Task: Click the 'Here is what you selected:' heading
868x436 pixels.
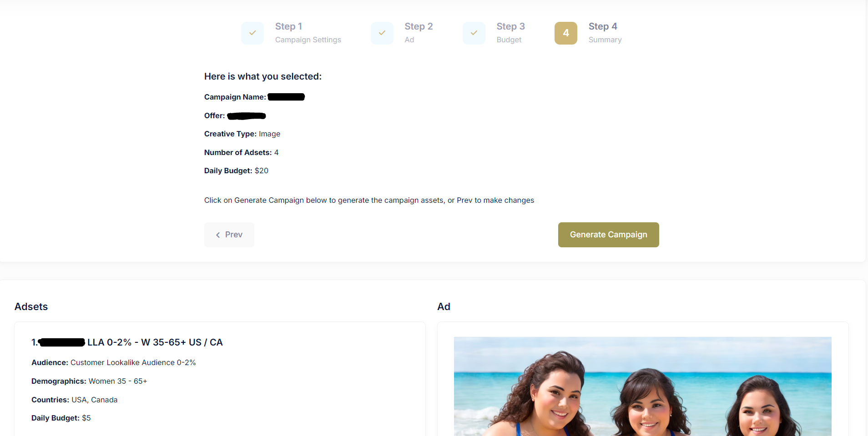Action: tap(263, 76)
